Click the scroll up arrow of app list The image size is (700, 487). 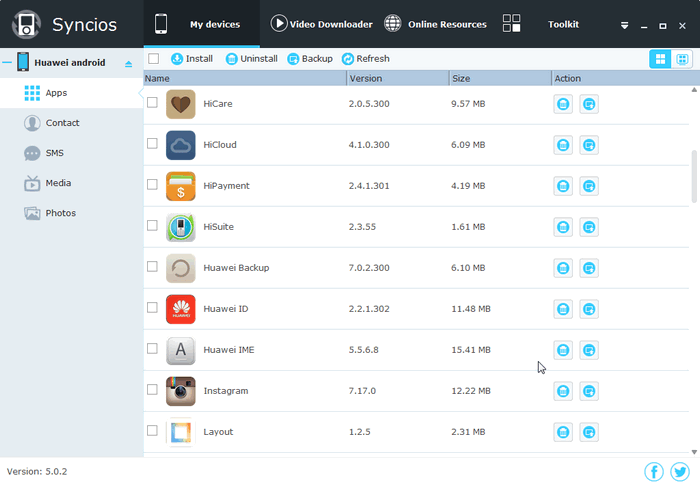694,90
